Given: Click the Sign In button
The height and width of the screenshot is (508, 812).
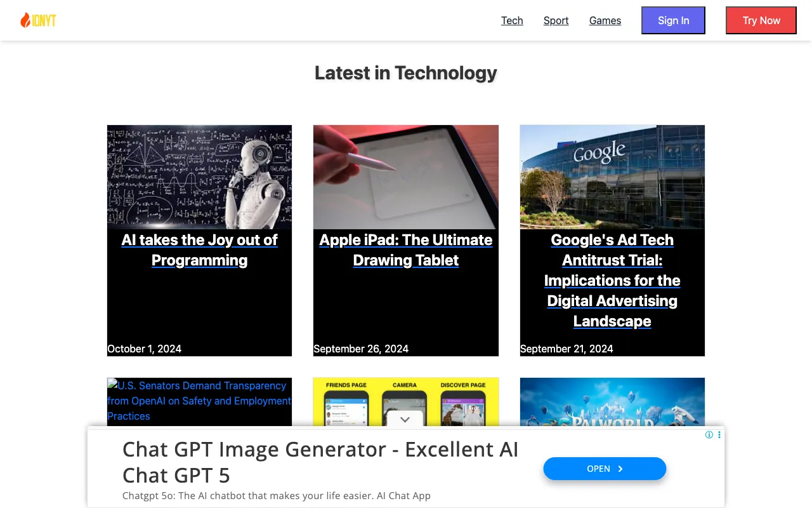Looking at the screenshot, I should click(x=673, y=20).
